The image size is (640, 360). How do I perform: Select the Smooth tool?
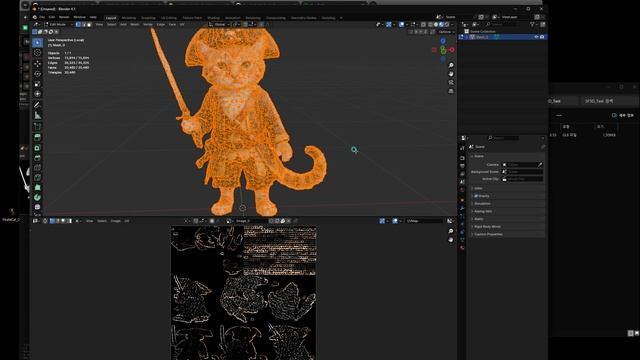(38, 207)
